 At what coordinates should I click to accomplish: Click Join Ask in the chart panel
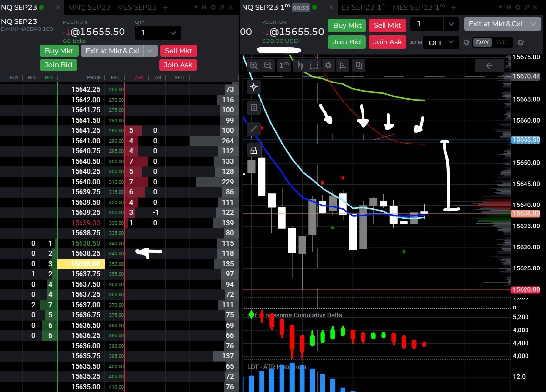(387, 42)
